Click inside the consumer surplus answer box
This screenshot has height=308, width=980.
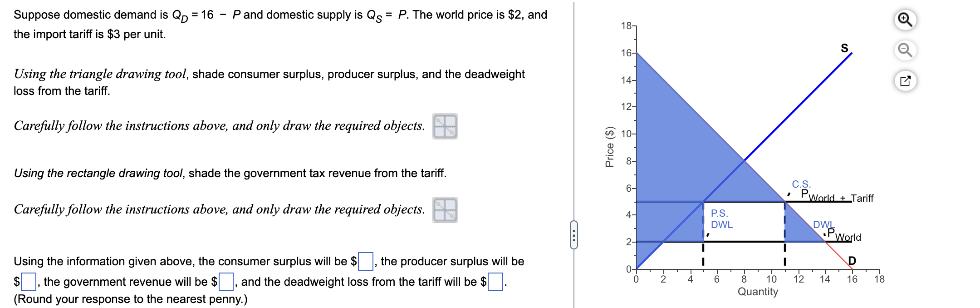tap(366, 261)
